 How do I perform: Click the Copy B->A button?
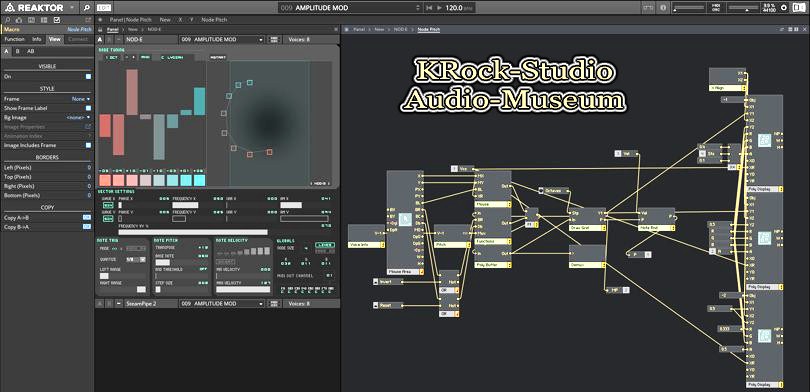[x=87, y=227]
